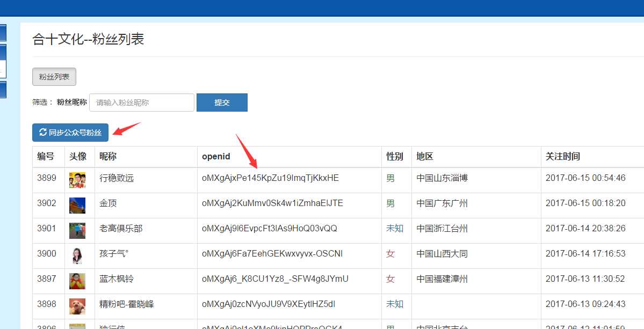Click the 同步公众号粉丝 sync button
Viewport: 644px width, 329px height.
(x=70, y=133)
